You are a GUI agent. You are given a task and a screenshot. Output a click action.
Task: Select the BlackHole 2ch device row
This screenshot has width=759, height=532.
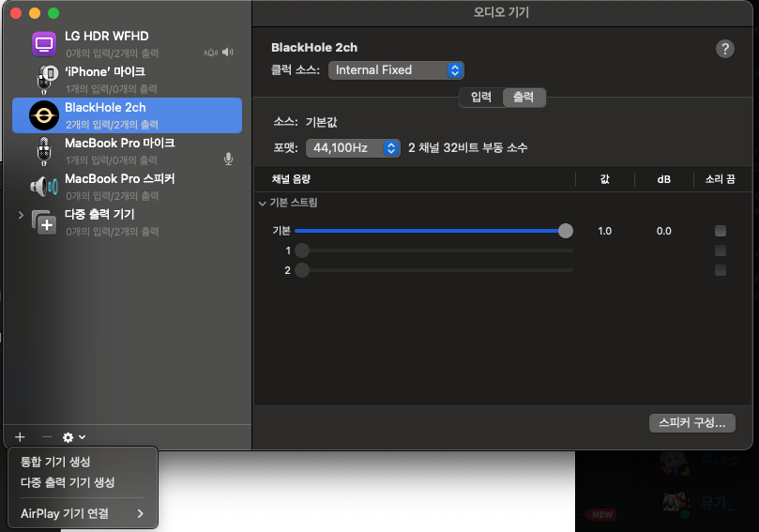pyautogui.click(x=127, y=115)
